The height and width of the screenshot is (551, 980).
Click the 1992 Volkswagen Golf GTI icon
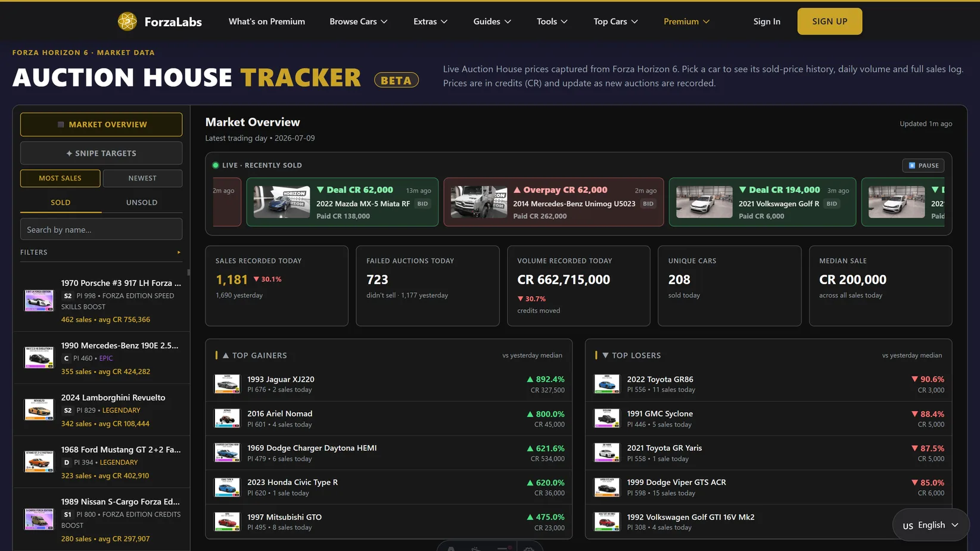(606, 522)
